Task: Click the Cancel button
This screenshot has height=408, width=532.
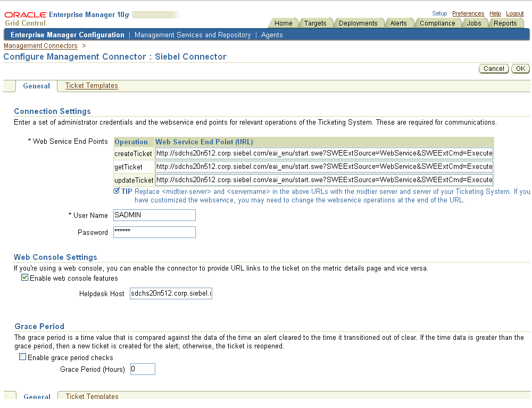Action: 494,69
